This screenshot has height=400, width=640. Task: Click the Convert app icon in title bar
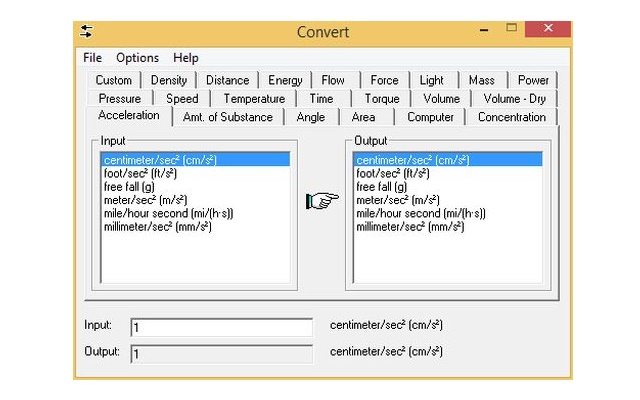[x=86, y=32]
